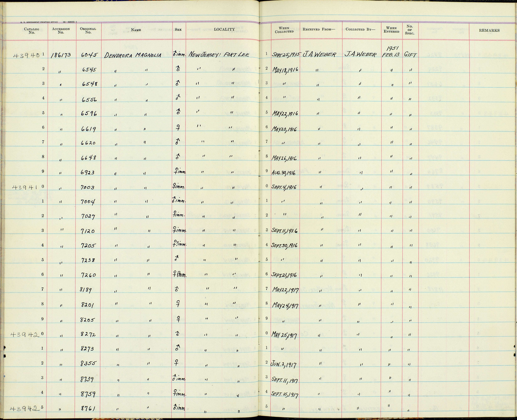Select original number 8201
517x420 pixels.
point(87,305)
